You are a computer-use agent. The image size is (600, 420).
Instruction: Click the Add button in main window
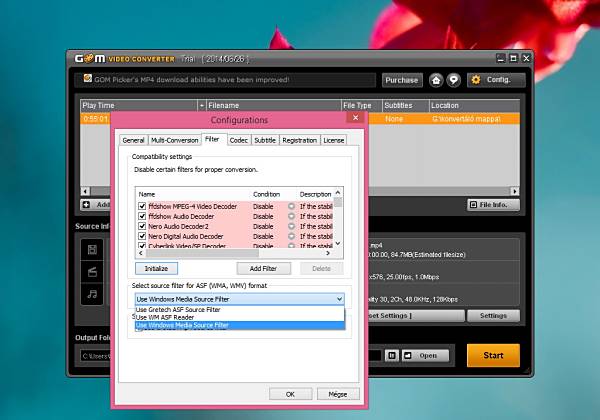96,205
